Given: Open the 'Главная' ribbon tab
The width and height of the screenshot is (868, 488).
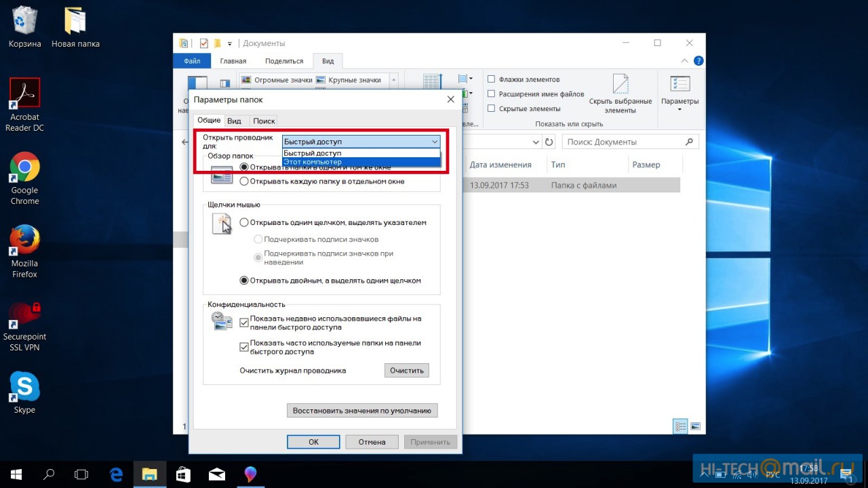Looking at the screenshot, I should pos(233,61).
